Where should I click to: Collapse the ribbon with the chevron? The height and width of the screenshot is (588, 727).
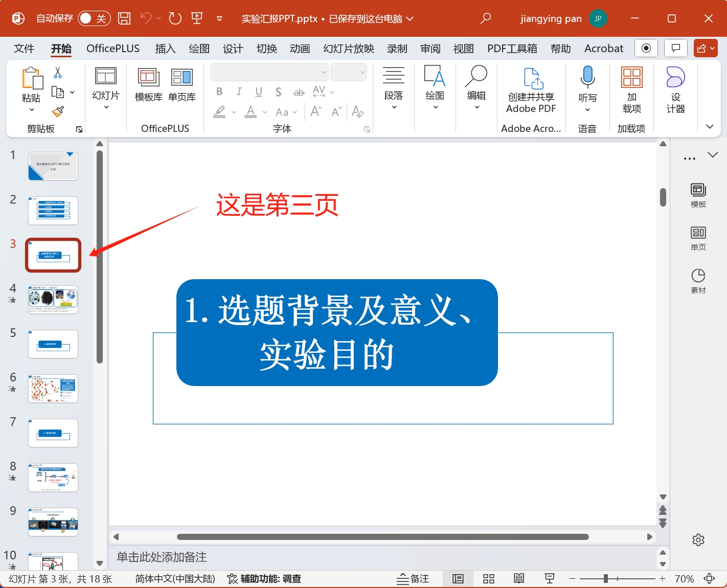pos(710,126)
